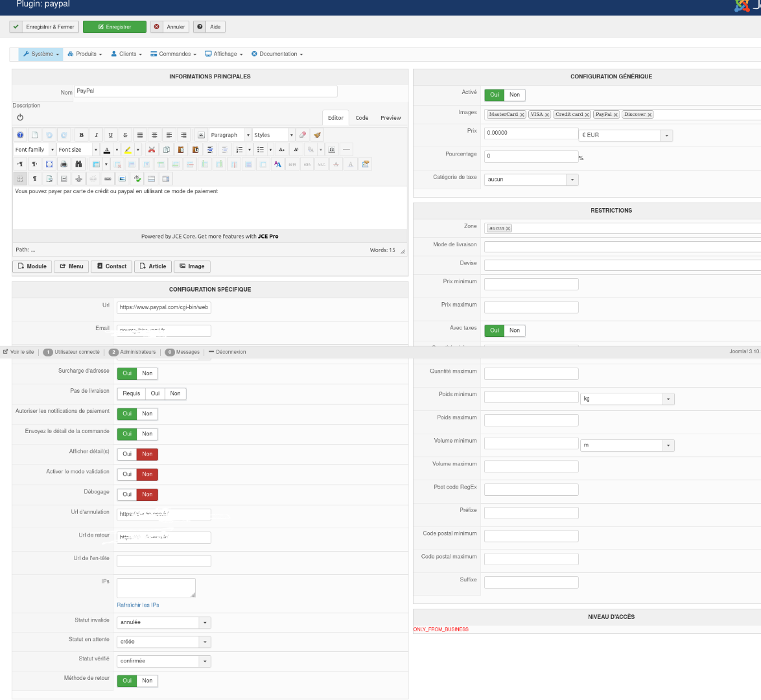Apply bold formatting in the editor
This screenshot has width=761, height=700.
tap(82, 135)
